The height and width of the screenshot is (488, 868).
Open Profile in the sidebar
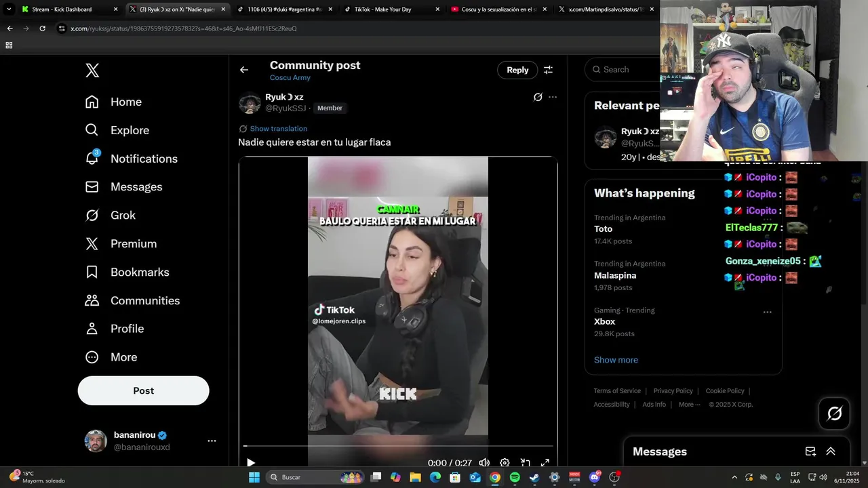[x=114, y=329]
